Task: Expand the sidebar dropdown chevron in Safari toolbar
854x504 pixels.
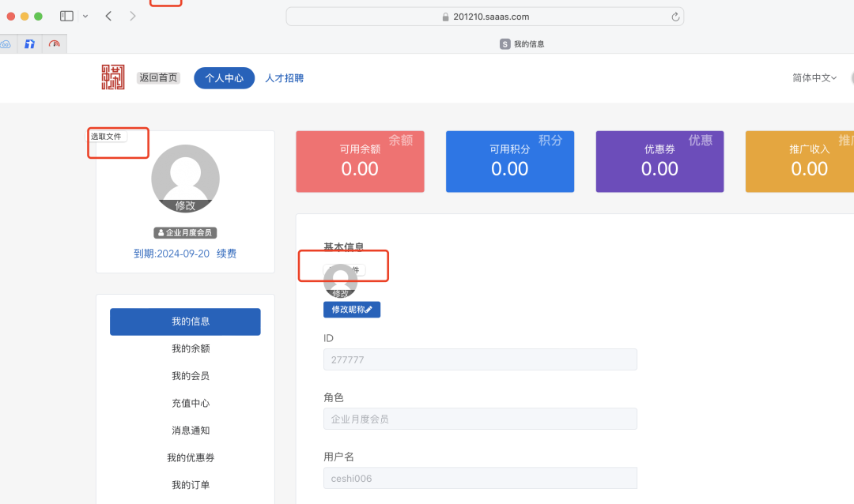Action: click(x=85, y=16)
